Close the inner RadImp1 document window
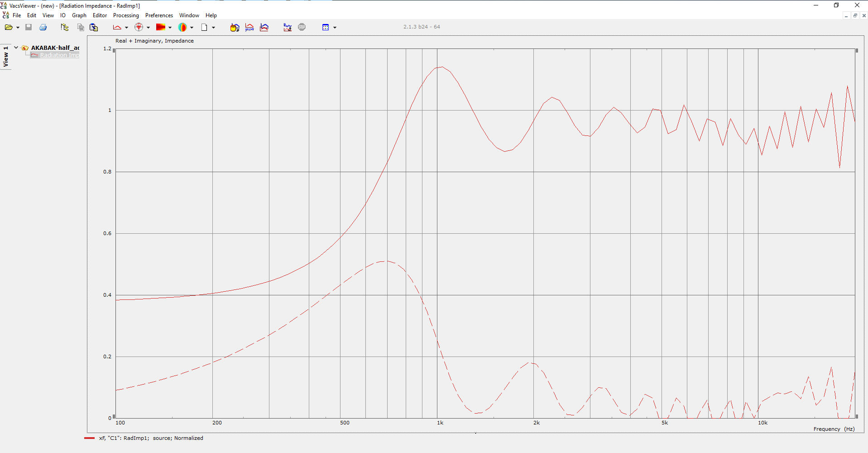 864,15
